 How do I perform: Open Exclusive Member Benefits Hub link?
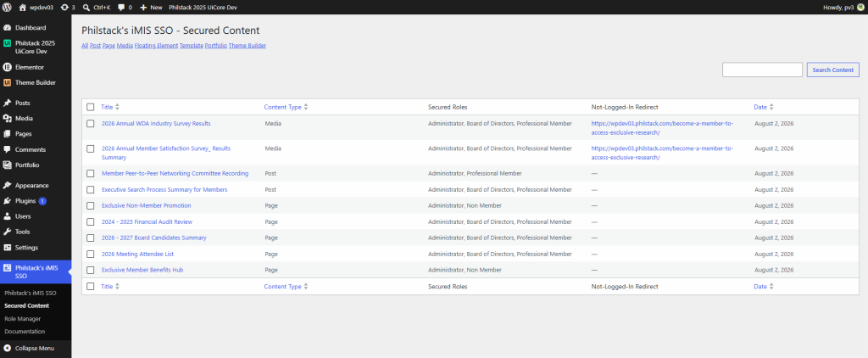click(x=142, y=270)
